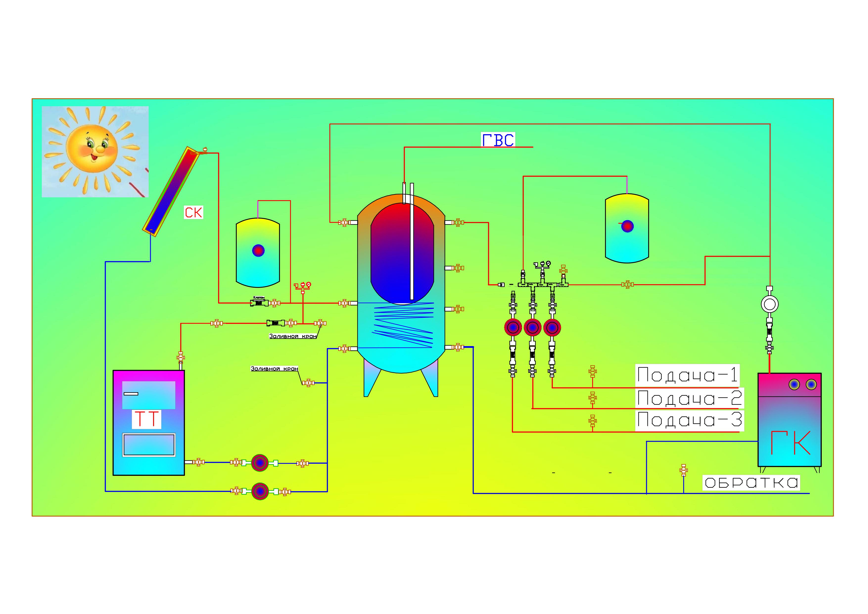
Task: Click the Подача-2 label
Action: click(690, 398)
